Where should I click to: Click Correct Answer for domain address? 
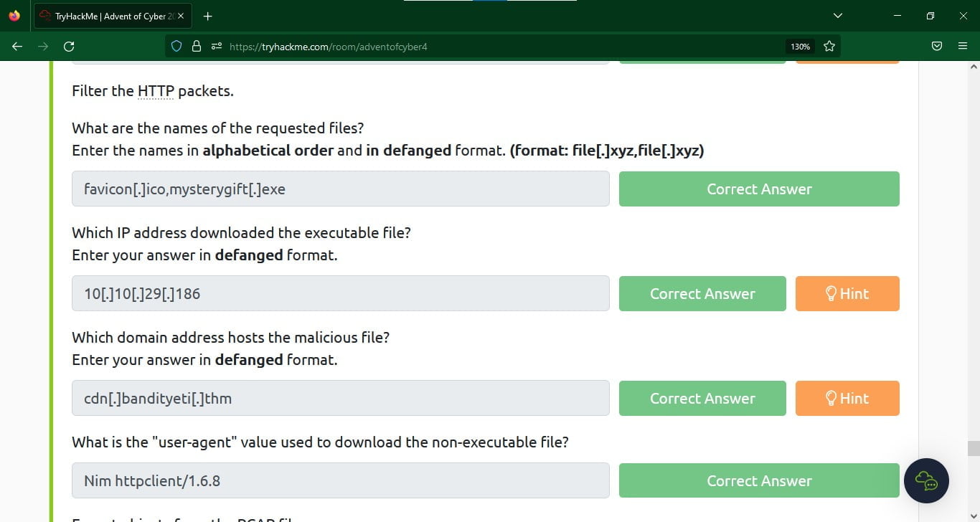click(x=702, y=398)
